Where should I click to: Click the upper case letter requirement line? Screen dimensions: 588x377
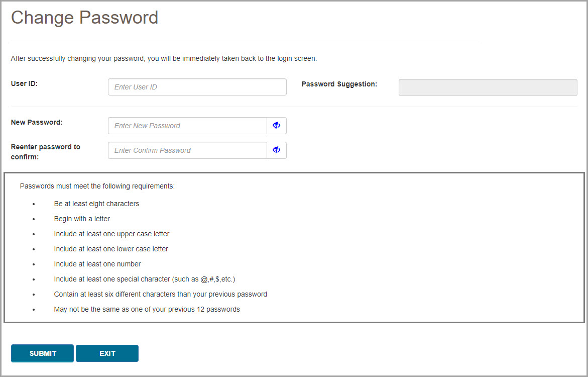111,234
